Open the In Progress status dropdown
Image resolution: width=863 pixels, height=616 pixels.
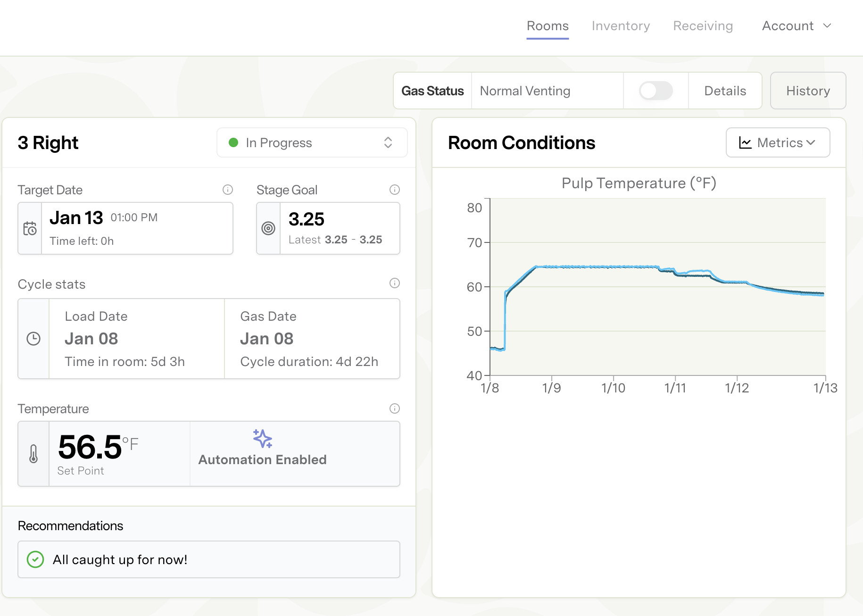coord(312,142)
